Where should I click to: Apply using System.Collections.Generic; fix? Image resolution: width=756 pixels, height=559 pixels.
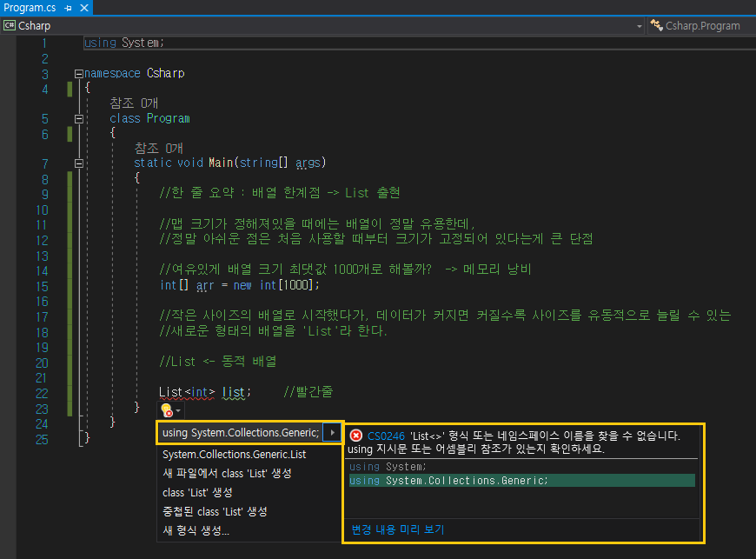click(241, 433)
